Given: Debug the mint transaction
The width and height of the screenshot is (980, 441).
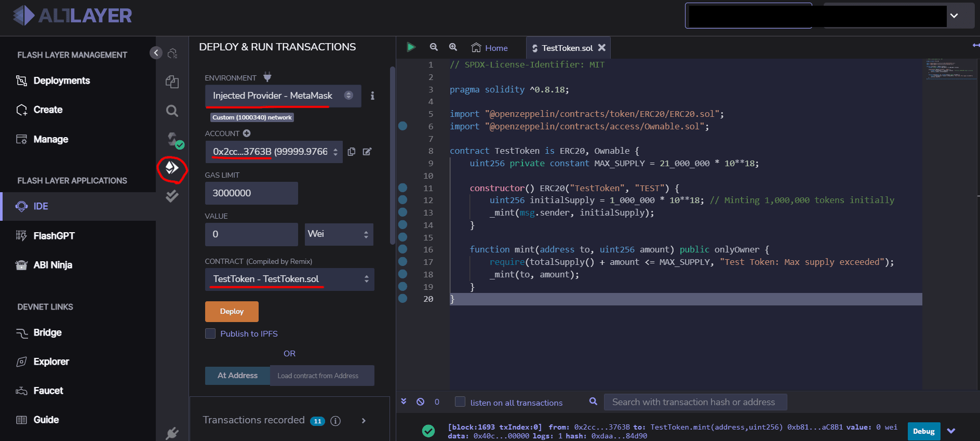Looking at the screenshot, I should click(x=923, y=431).
